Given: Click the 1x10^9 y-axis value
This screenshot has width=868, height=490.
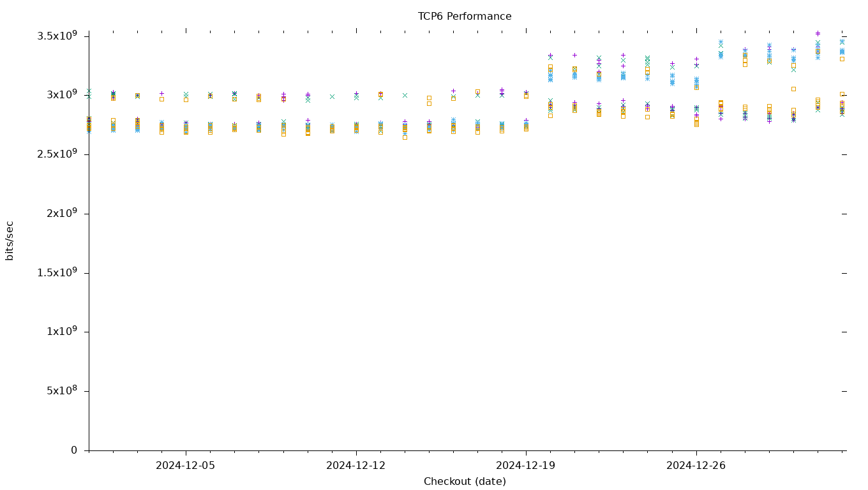Looking at the screenshot, I should coord(61,330).
